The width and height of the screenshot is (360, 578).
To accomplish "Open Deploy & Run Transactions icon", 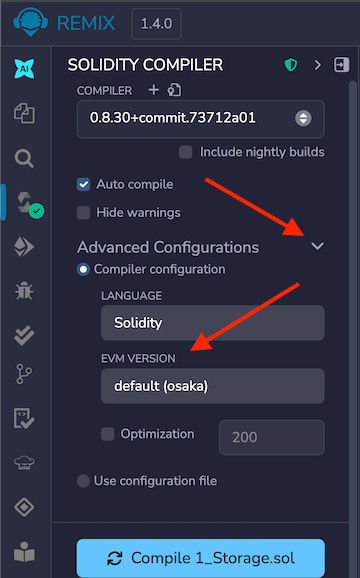I will [x=24, y=247].
